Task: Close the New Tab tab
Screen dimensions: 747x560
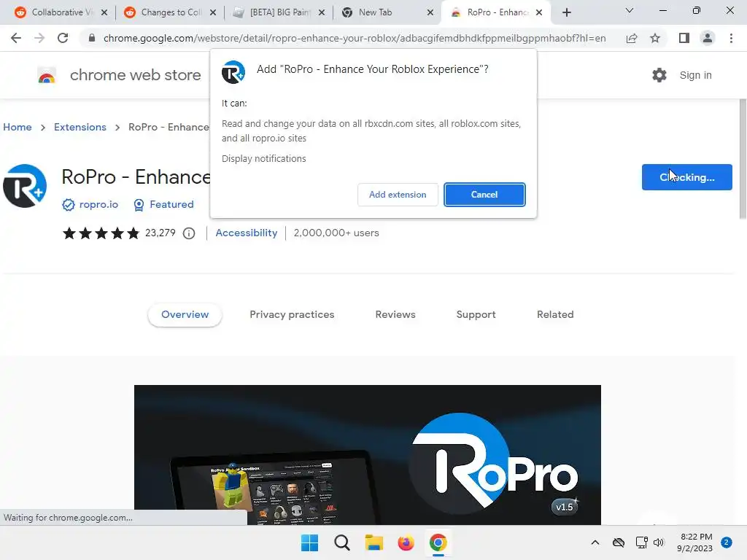Action: coord(430,12)
